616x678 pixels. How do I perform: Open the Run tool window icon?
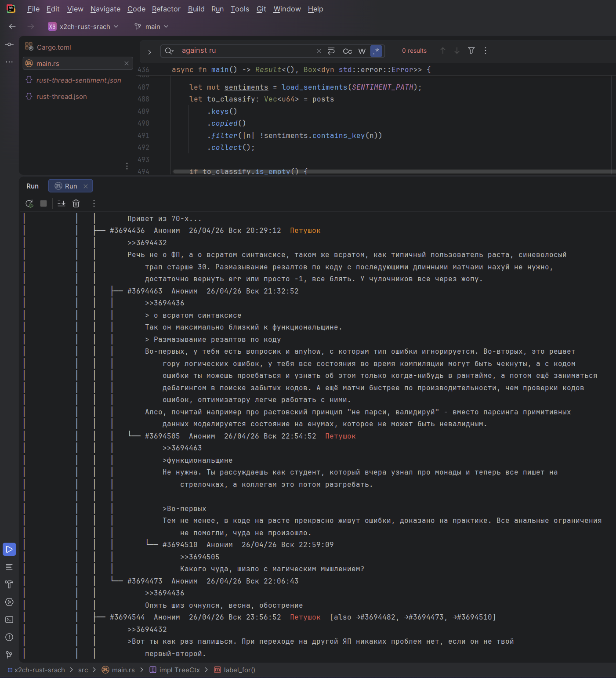click(9, 549)
